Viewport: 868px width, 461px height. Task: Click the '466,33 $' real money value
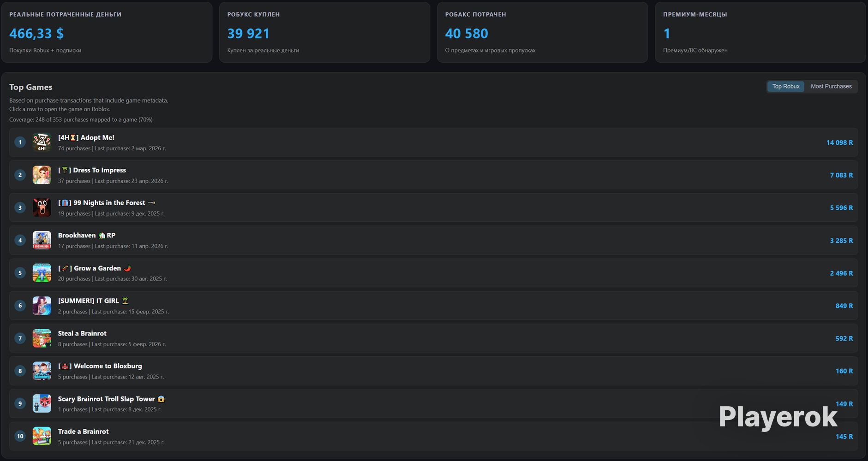point(36,33)
